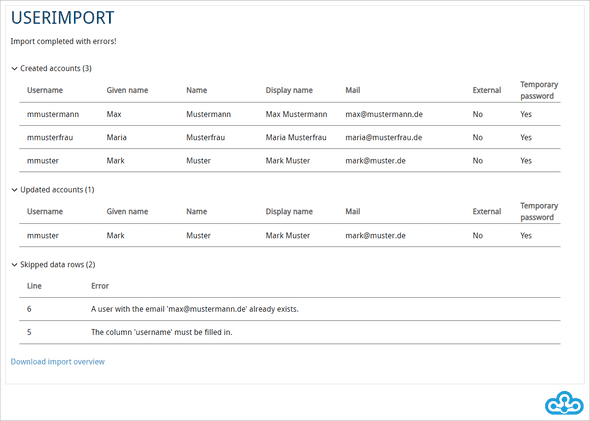Collapse the Created accounts section

[52, 68]
